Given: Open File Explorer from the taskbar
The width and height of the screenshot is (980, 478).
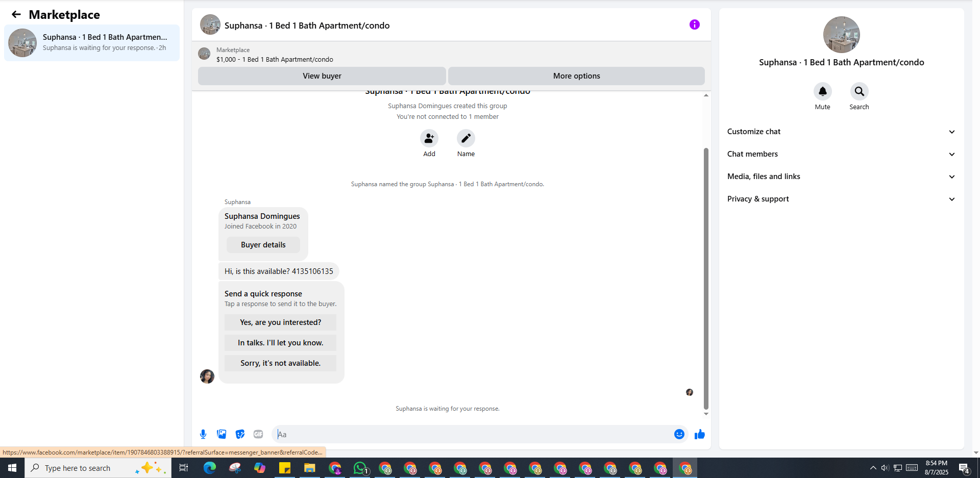Looking at the screenshot, I should pyautogui.click(x=310, y=468).
